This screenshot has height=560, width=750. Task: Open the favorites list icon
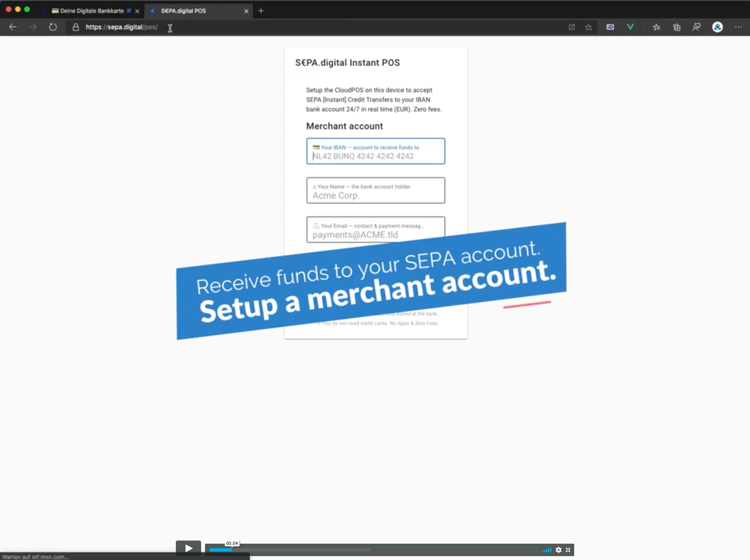pos(657,27)
